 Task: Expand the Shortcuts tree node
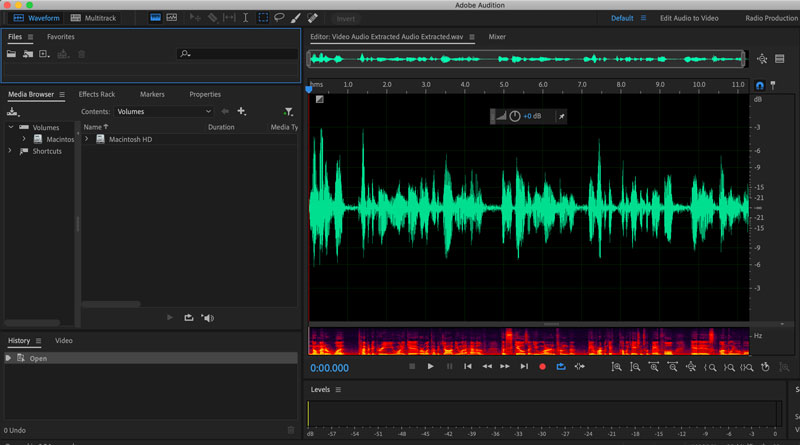10,151
